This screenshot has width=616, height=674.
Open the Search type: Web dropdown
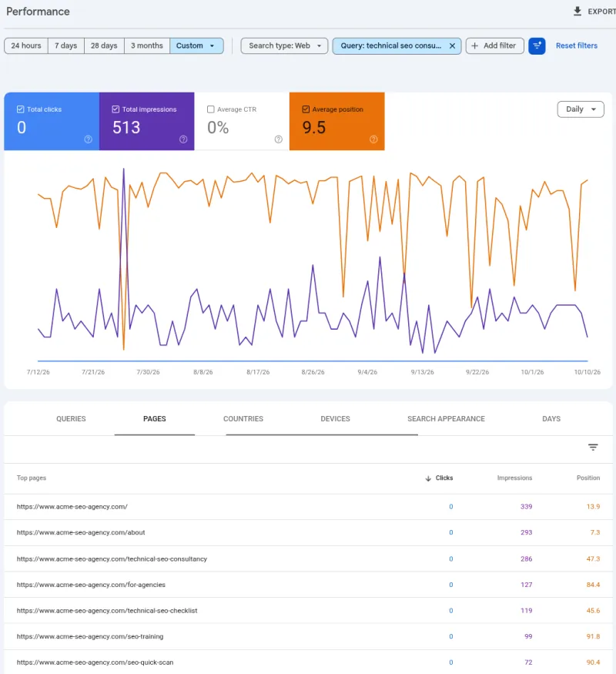284,45
